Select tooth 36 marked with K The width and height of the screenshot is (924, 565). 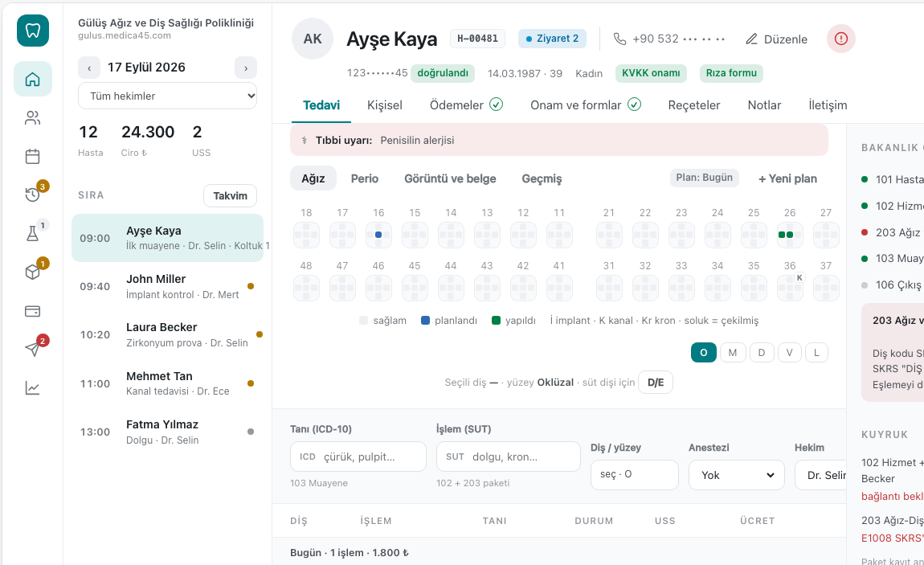click(790, 288)
